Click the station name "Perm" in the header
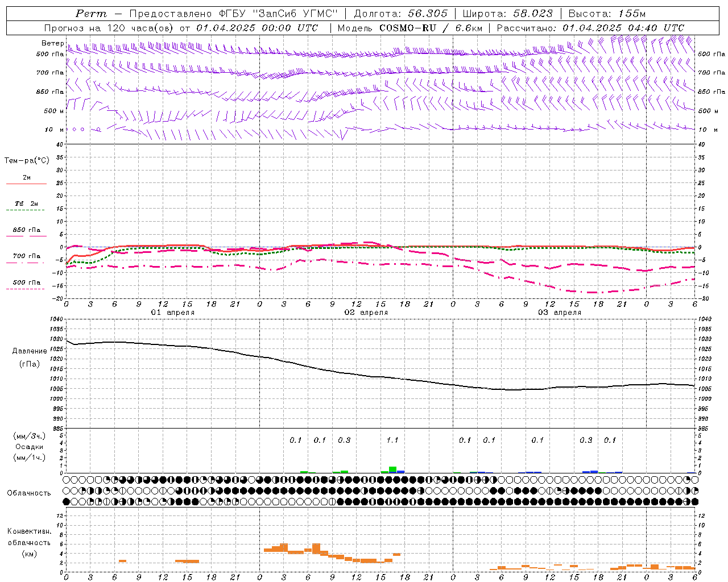This screenshot has height=582, width=728. click(x=90, y=14)
